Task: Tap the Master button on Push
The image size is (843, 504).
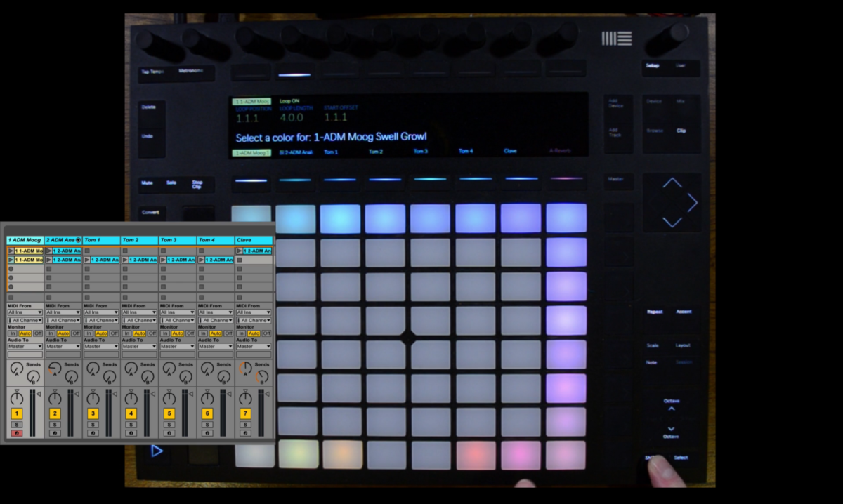Action: (616, 180)
